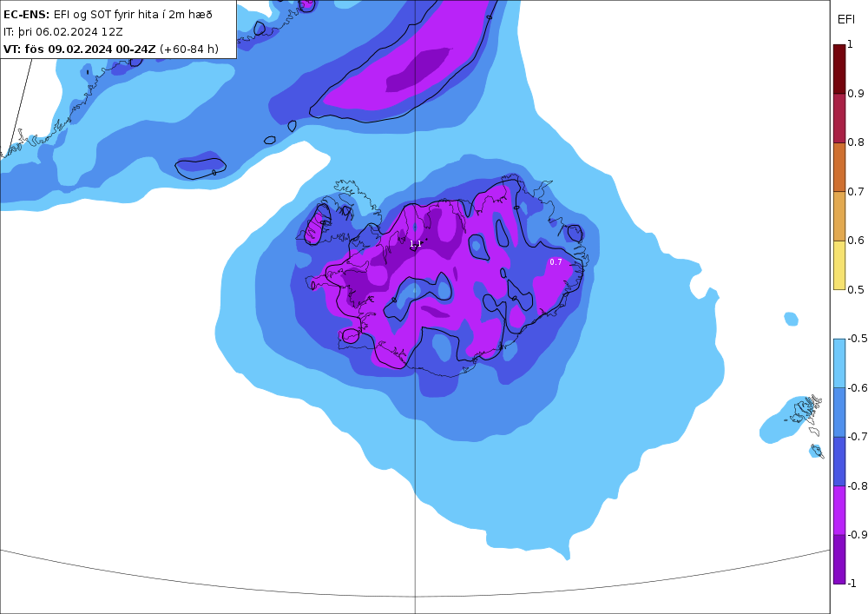Click the medium blue -0.6 to -0.7 legend swatch
Image resolution: width=868 pixels, height=614 pixels.
pyautogui.click(x=839, y=412)
